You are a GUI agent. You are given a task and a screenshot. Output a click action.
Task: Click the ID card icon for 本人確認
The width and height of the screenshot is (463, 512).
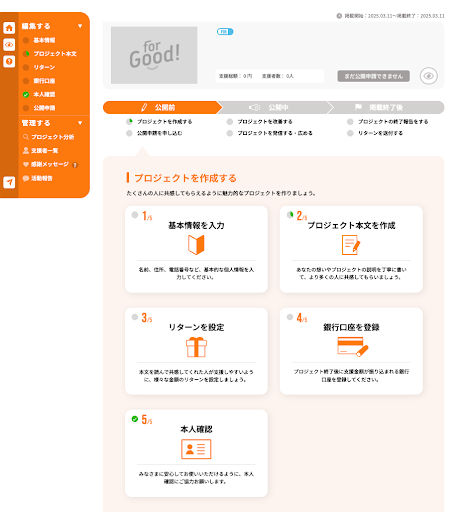tap(196, 449)
